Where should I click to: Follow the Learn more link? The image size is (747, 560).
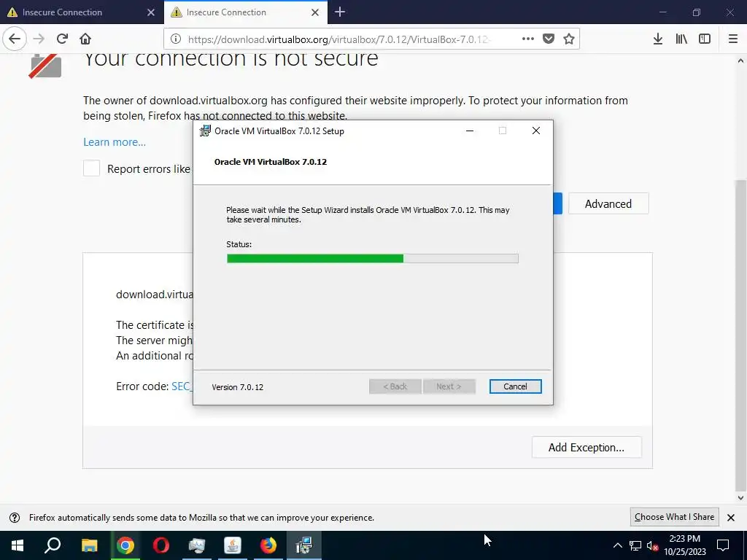click(x=115, y=142)
